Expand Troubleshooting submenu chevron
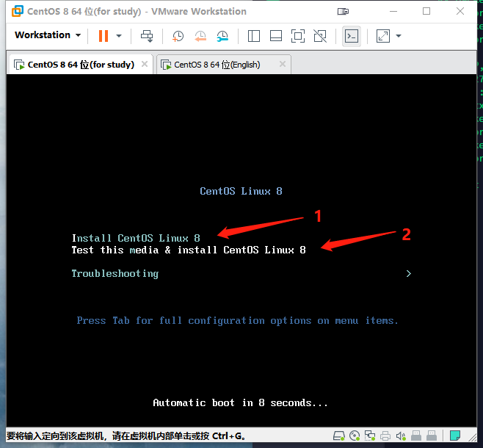 408,274
